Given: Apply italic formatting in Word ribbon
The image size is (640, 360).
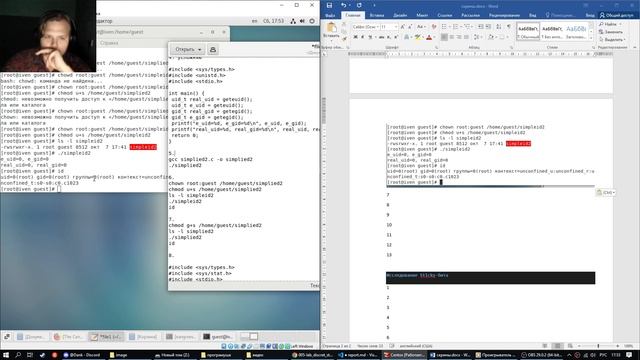Looking at the screenshot, I should pos(362,37).
